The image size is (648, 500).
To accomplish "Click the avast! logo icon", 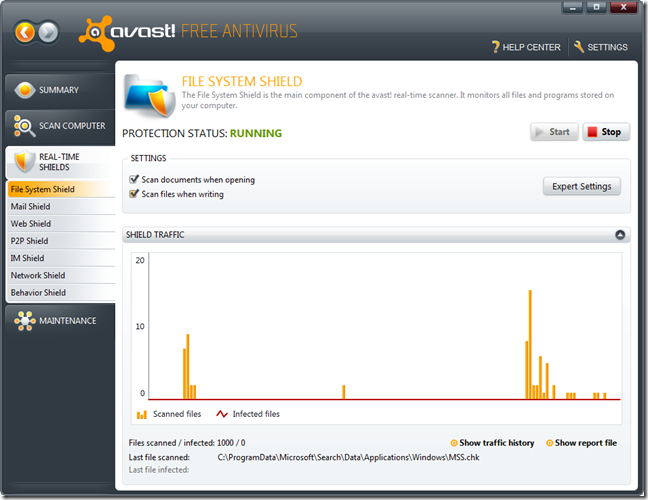I will coord(97,33).
